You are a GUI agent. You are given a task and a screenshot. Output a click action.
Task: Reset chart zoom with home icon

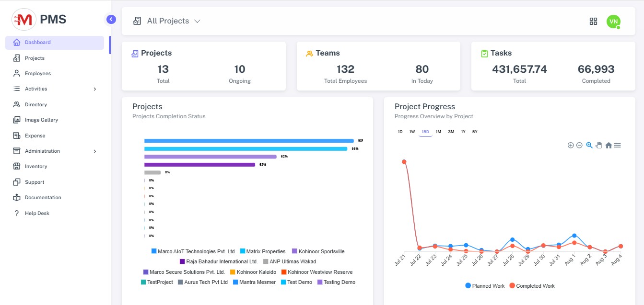[x=609, y=146]
